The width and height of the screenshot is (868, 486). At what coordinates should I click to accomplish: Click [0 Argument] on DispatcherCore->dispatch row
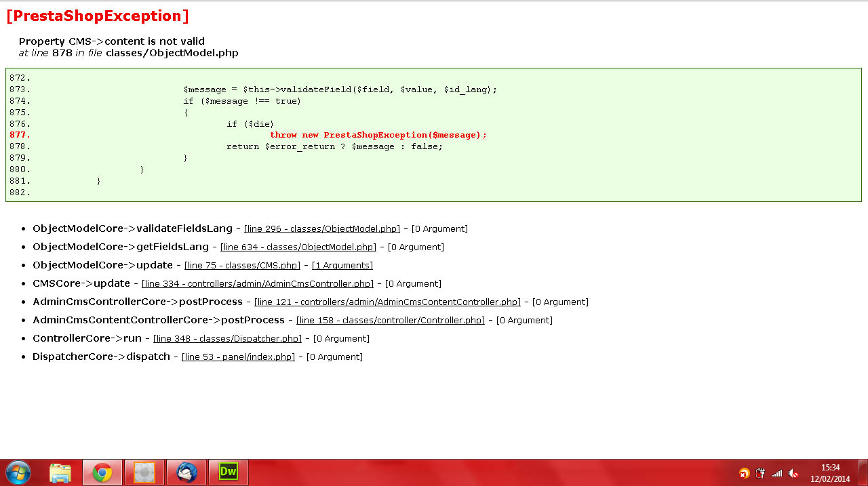click(x=334, y=357)
